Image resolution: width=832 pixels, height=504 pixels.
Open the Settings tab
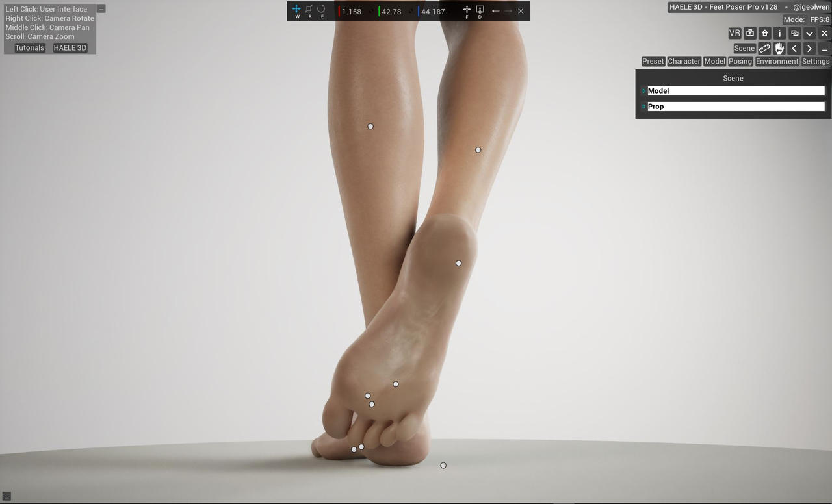tap(816, 61)
